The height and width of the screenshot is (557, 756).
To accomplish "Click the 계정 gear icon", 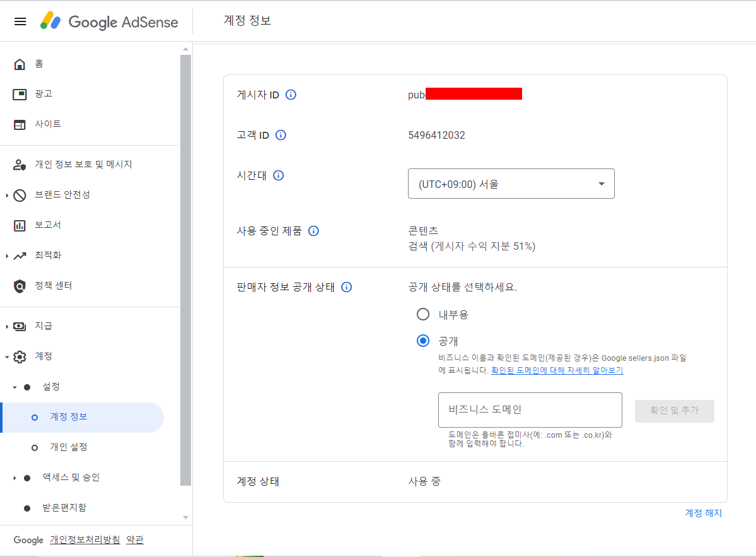I will 20,357.
